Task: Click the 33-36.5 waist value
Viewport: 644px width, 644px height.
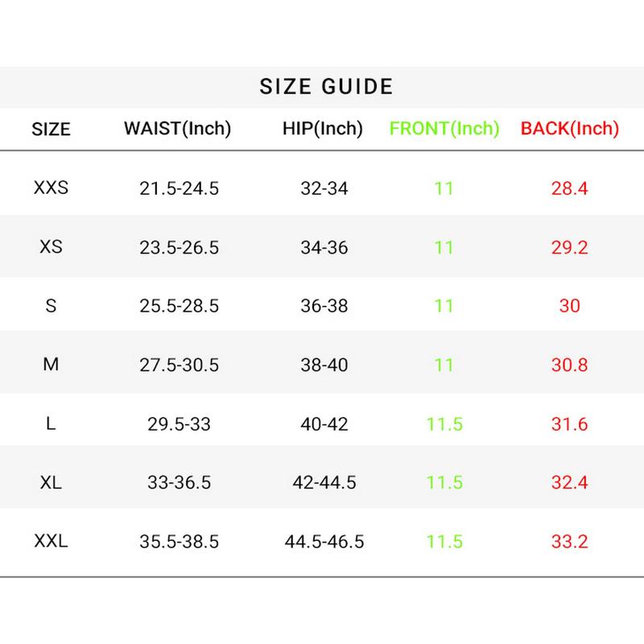Action: [x=179, y=482]
